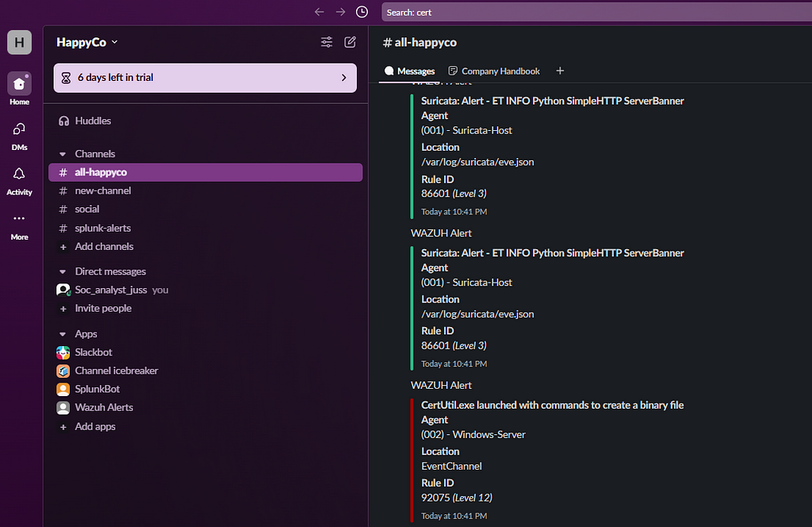Open the SplunkBot app

pyautogui.click(x=205, y=389)
